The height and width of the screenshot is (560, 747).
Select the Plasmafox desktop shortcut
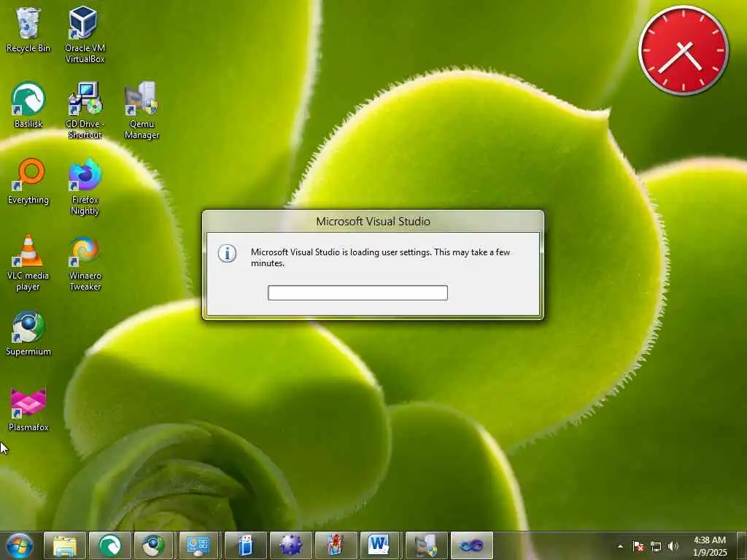[x=28, y=410]
